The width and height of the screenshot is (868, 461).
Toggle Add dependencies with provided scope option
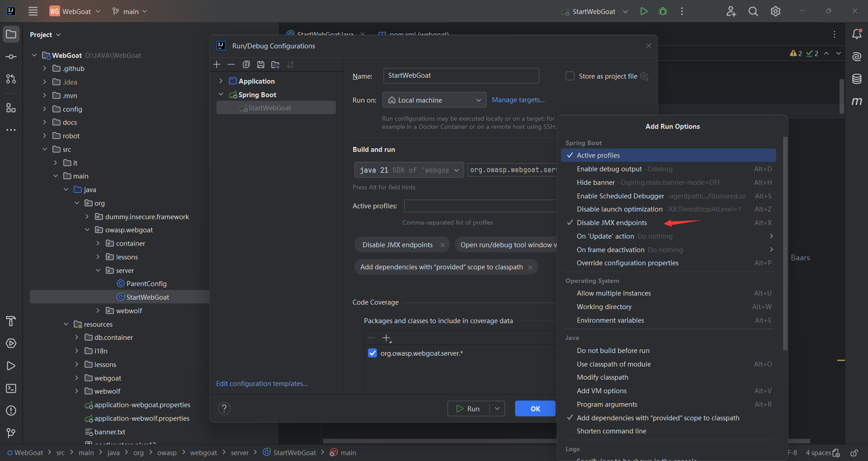[x=669, y=418]
